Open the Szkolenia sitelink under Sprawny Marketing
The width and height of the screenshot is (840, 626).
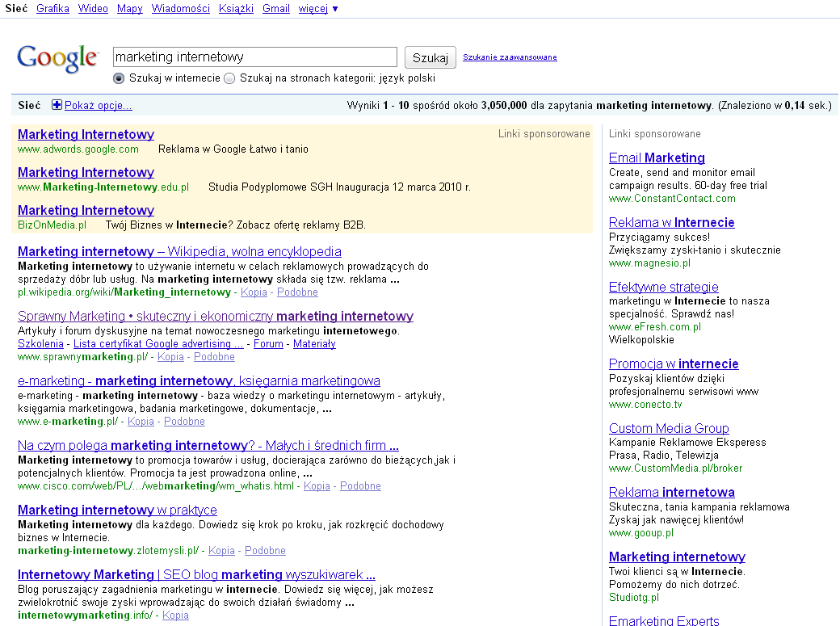click(40, 344)
